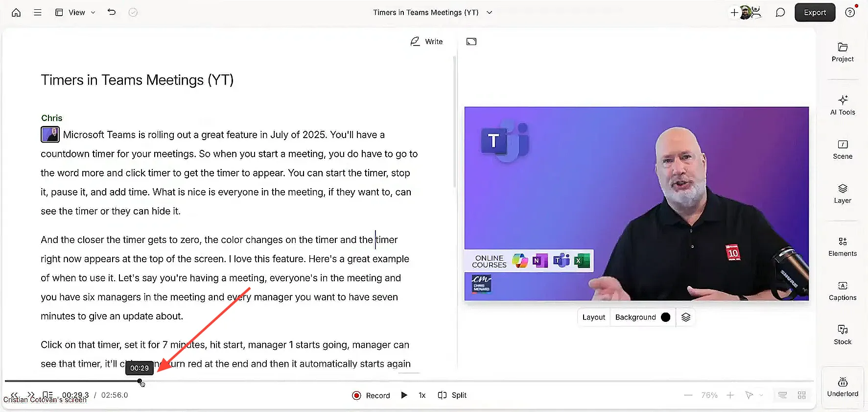Image resolution: width=868 pixels, height=412 pixels.
Task: Open the Captions panel
Action: 843,291
